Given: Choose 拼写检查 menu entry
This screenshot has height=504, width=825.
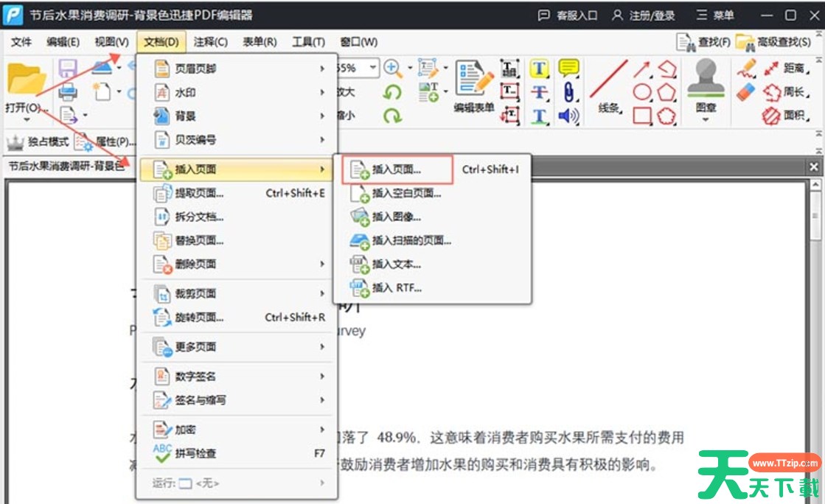Looking at the screenshot, I should pos(237,453).
